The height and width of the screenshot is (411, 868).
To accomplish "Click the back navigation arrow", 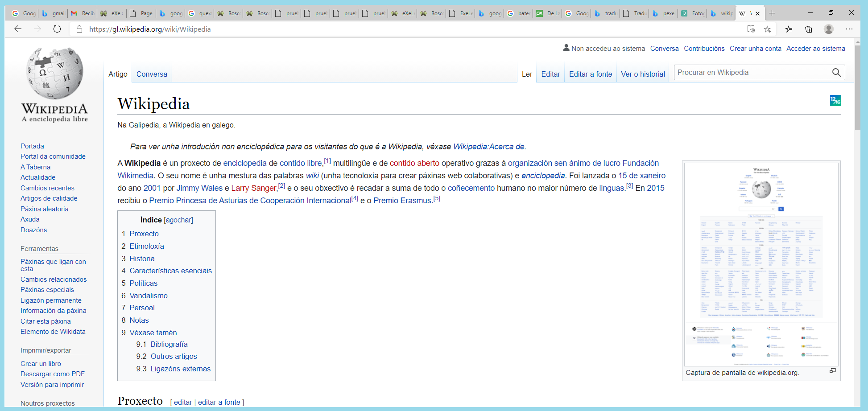I will coord(18,29).
